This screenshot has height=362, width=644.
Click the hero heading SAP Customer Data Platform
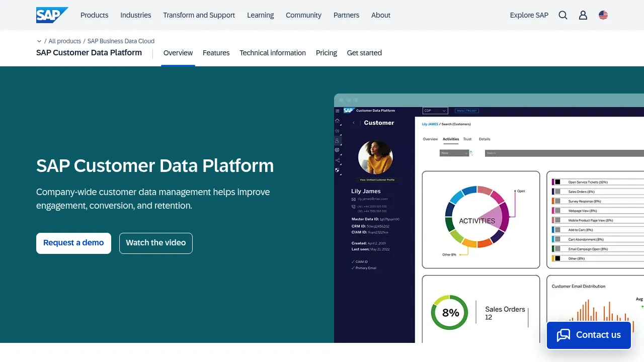(x=155, y=165)
